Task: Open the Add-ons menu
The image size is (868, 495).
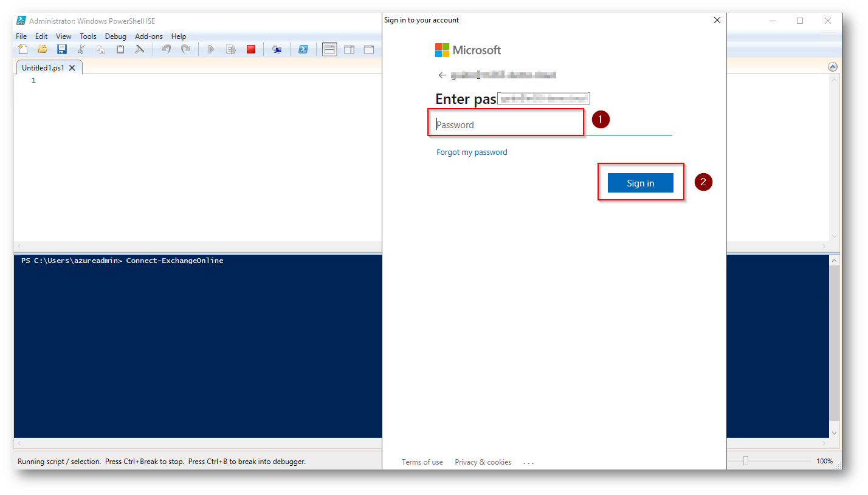Action: coord(149,36)
